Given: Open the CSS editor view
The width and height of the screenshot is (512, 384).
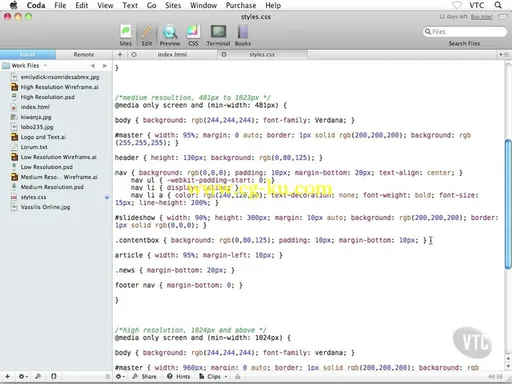Looking at the screenshot, I should (193, 35).
